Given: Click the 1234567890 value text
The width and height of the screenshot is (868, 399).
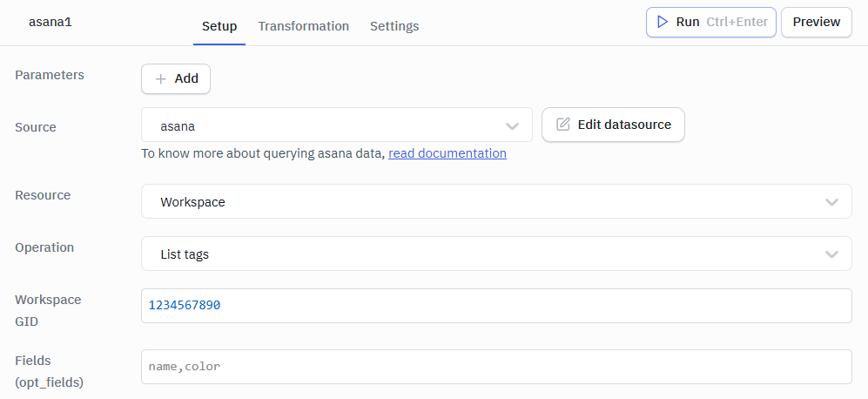Looking at the screenshot, I should tap(185, 305).
